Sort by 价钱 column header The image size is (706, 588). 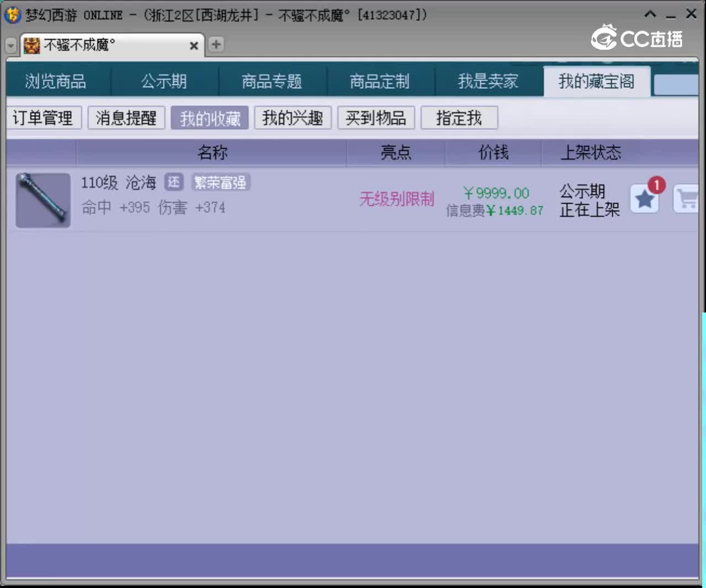(493, 153)
